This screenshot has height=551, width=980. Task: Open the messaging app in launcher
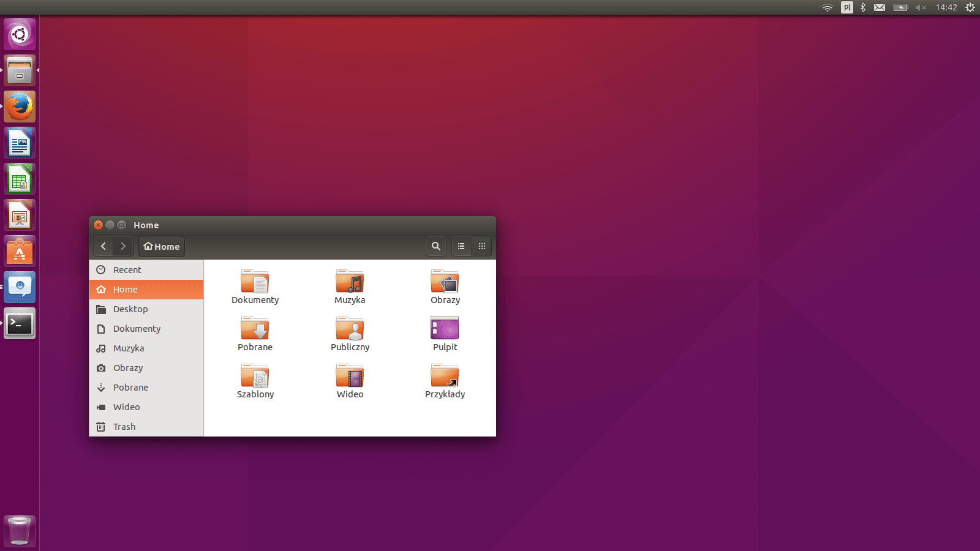(20, 287)
